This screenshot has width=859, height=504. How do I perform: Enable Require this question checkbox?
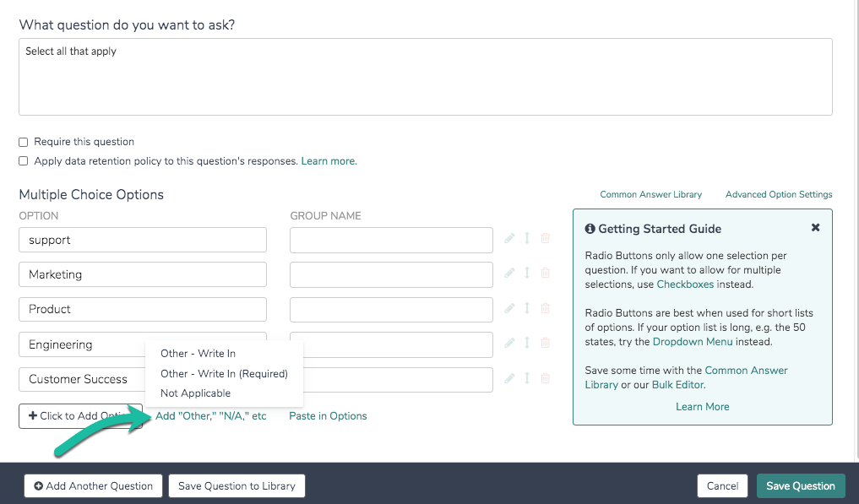coord(23,142)
